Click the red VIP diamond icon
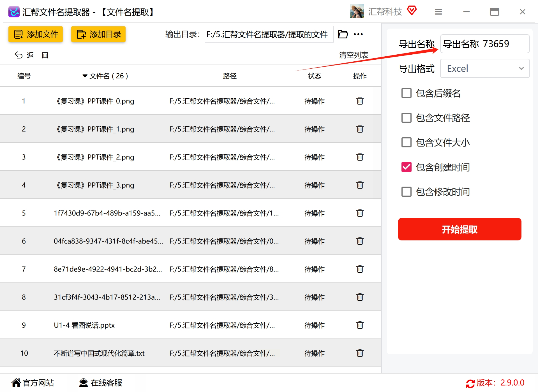 (412, 11)
